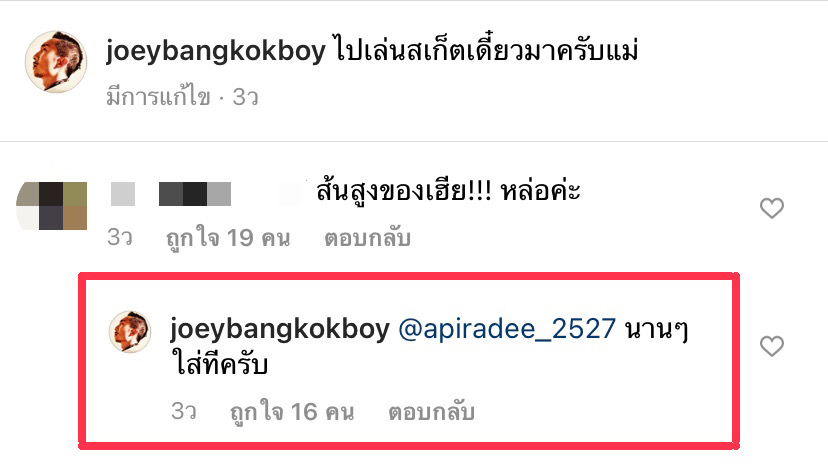Click ตอบกลับ under joeybangkokboy's reply
The image size is (828, 466).
(431, 412)
